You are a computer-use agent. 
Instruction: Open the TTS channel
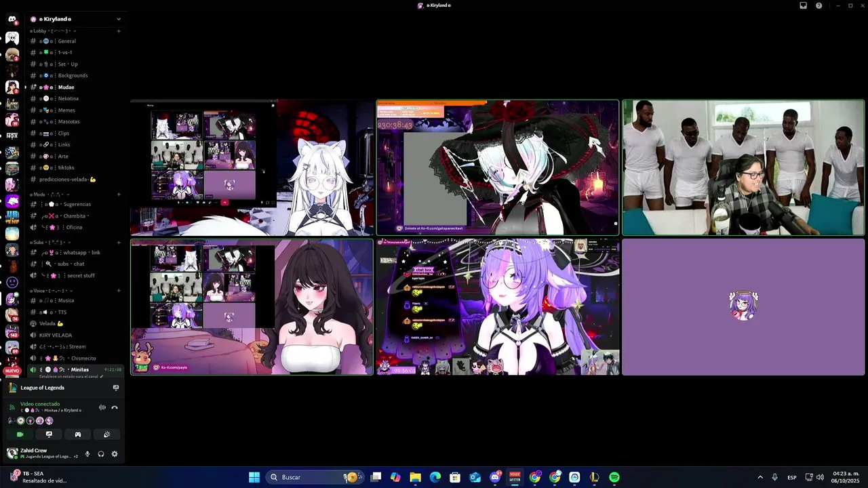coord(75,312)
